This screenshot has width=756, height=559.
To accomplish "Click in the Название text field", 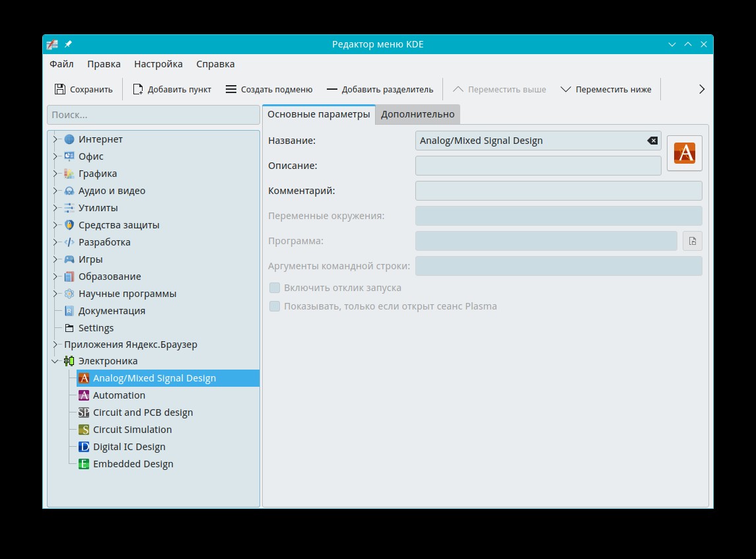I will 538,141.
